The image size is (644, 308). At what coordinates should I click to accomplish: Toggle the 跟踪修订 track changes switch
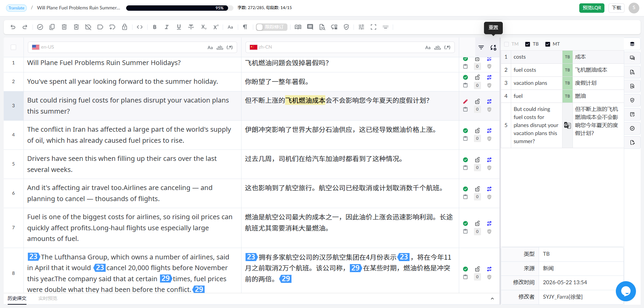coord(271,27)
